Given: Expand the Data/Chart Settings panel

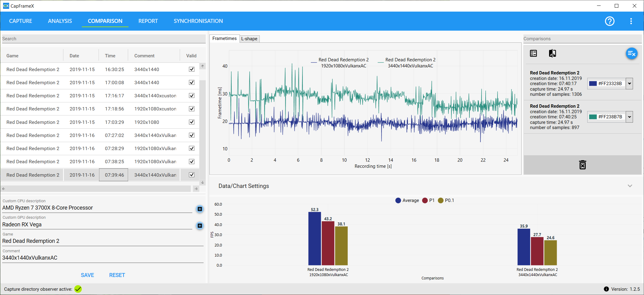Looking at the screenshot, I should point(630,186).
